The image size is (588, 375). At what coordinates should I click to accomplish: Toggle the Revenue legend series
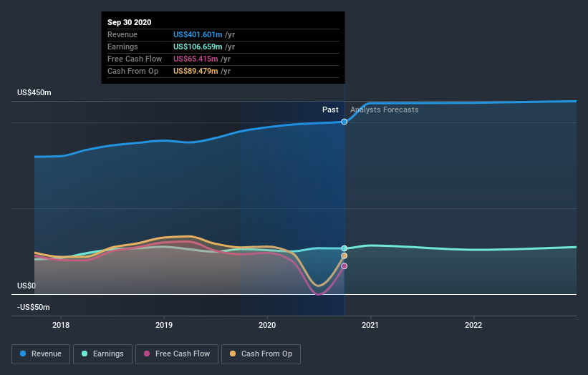(x=41, y=354)
